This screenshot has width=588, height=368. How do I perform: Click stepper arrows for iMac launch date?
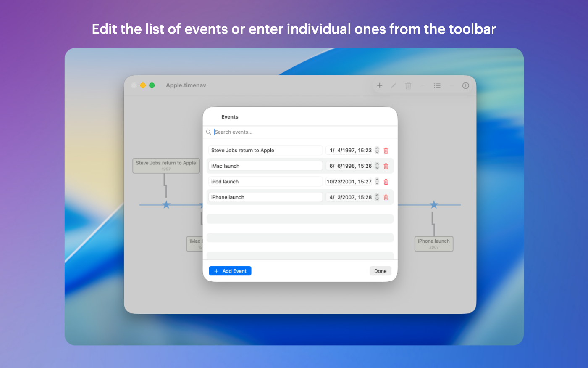377,166
